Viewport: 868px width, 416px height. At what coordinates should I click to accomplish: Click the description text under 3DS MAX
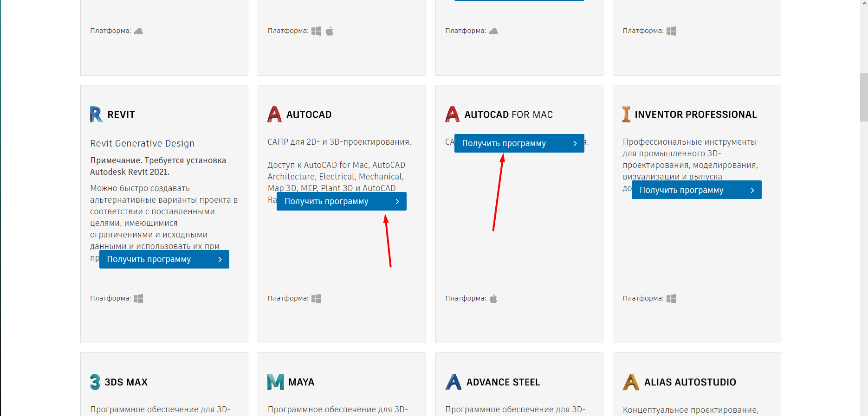coord(160,410)
